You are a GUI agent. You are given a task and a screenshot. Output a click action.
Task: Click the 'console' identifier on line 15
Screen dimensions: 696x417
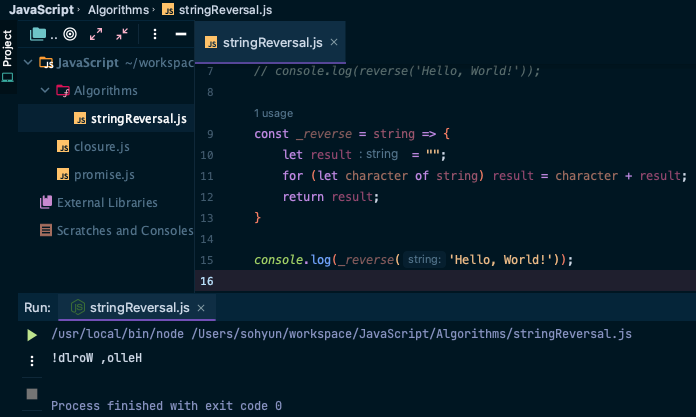(x=278, y=260)
